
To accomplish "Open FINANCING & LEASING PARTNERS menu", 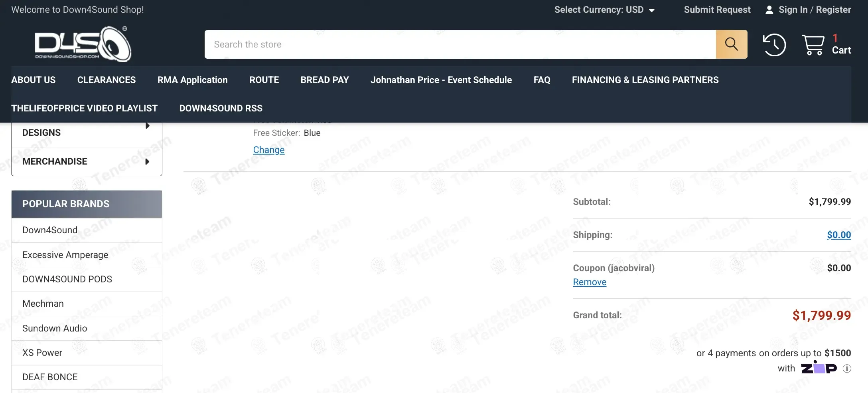I will [645, 80].
